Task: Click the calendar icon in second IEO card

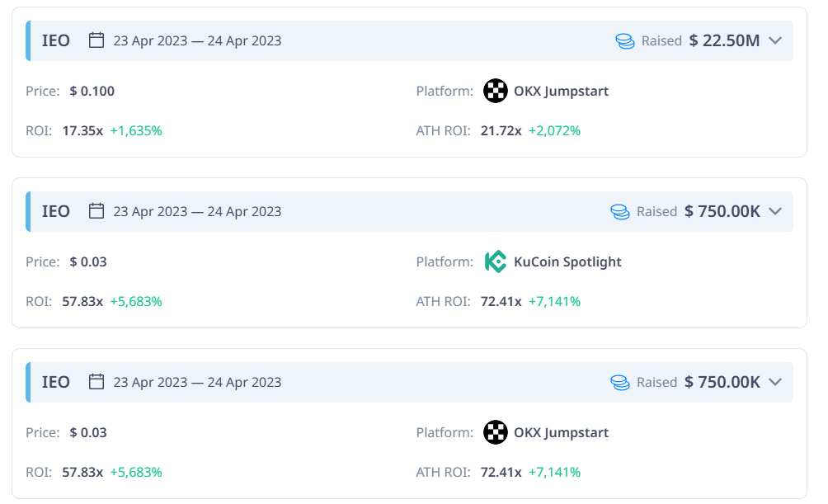Action: [96, 211]
